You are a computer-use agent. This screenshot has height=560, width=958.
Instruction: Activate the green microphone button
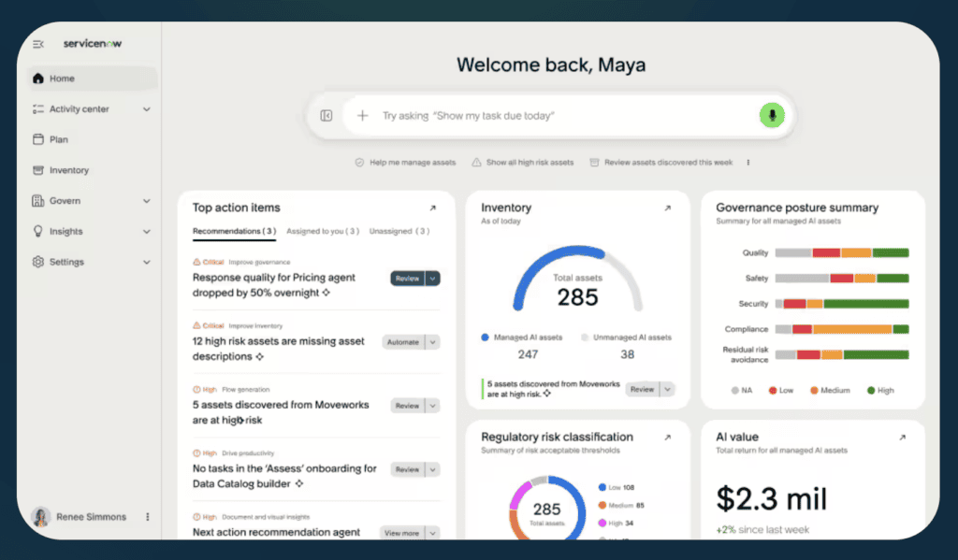tap(772, 115)
